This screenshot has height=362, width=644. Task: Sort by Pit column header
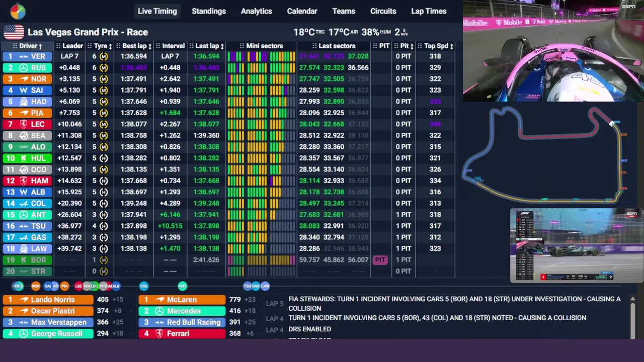coord(404,46)
